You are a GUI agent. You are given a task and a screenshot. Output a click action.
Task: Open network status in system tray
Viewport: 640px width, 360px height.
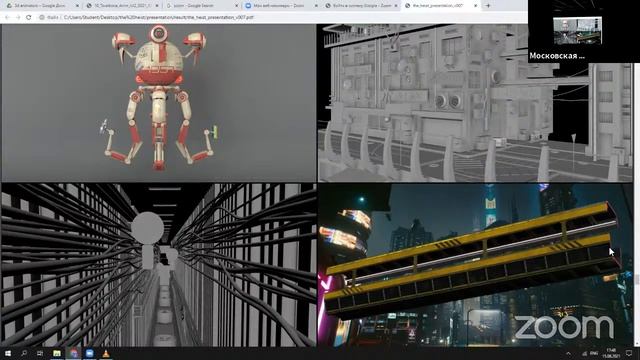pyautogui.click(x=584, y=353)
